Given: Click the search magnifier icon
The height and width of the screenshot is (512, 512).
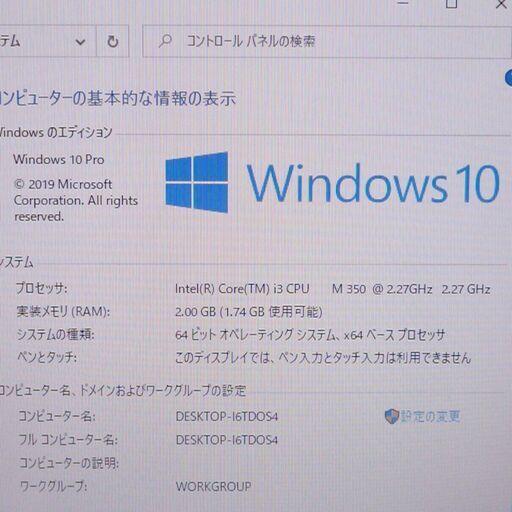Looking at the screenshot, I should point(165,41).
